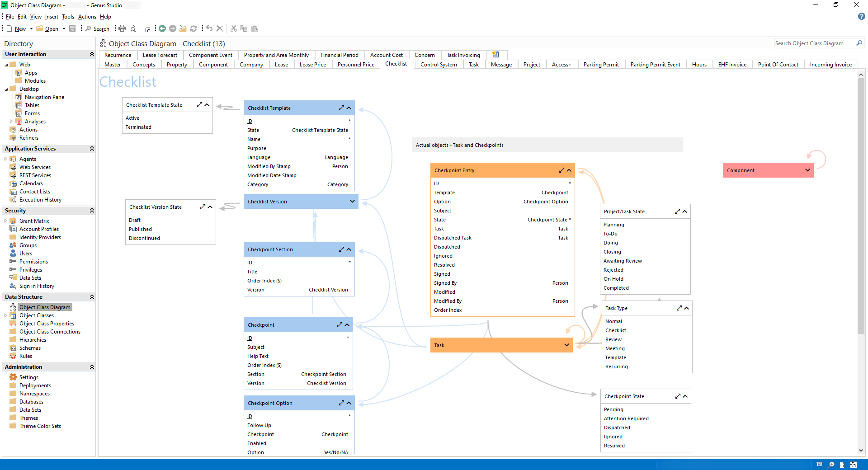Click the Print icon in toolbar
Image resolution: width=868 pixels, height=470 pixels.
pos(122,28)
